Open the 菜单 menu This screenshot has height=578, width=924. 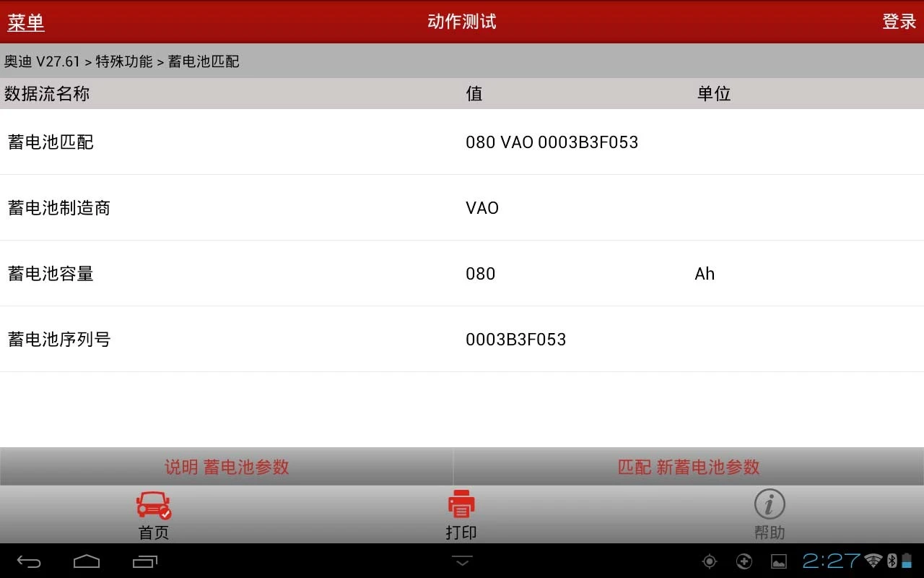26,22
